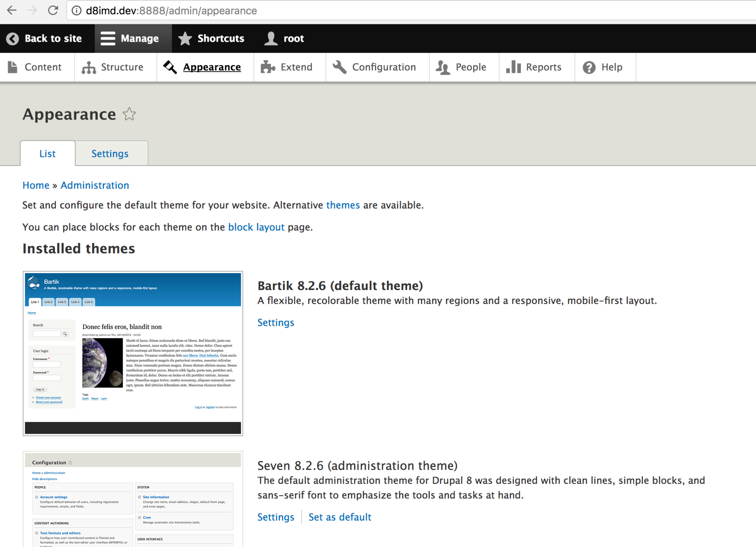Open the alternative themes link
Viewport: 756px width, 547px height.
(x=343, y=205)
